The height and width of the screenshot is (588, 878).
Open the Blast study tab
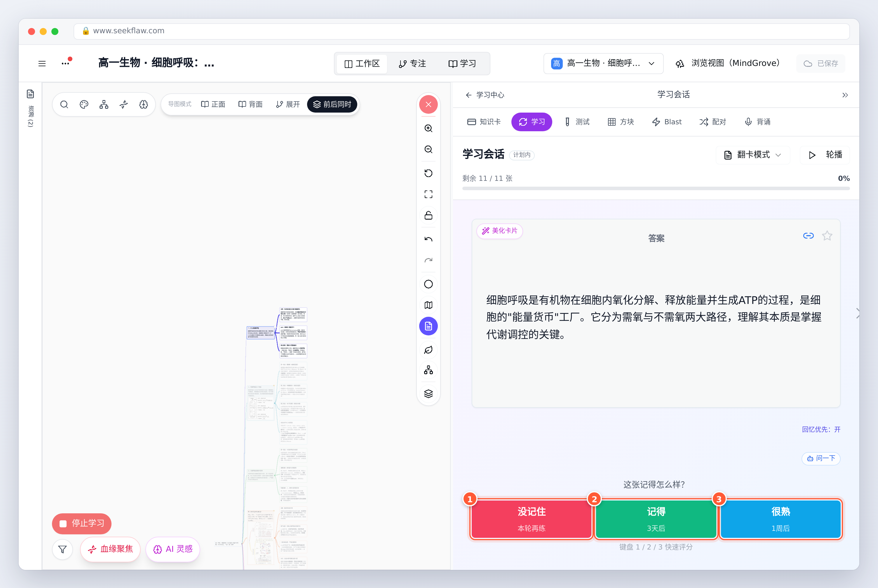point(667,122)
